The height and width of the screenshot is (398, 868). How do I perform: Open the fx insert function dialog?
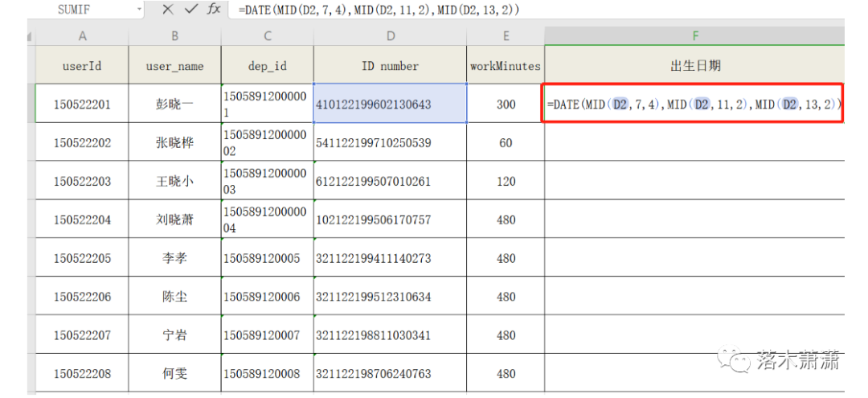click(214, 10)
